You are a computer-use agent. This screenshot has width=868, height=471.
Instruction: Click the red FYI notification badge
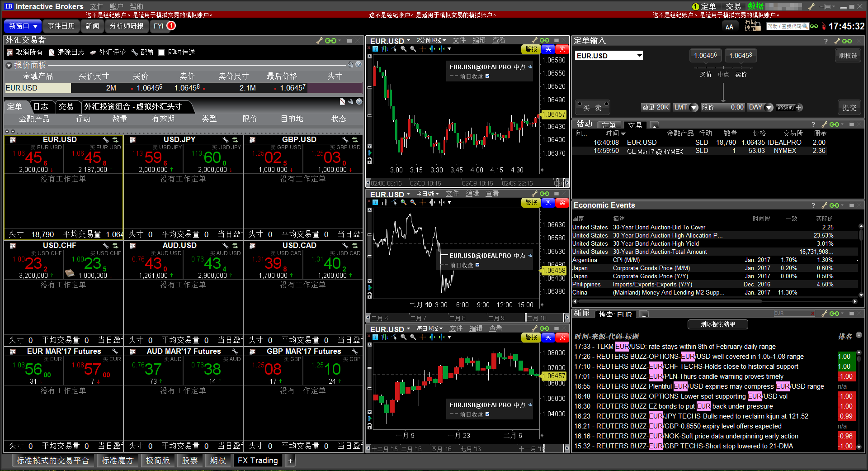(171, 26)
